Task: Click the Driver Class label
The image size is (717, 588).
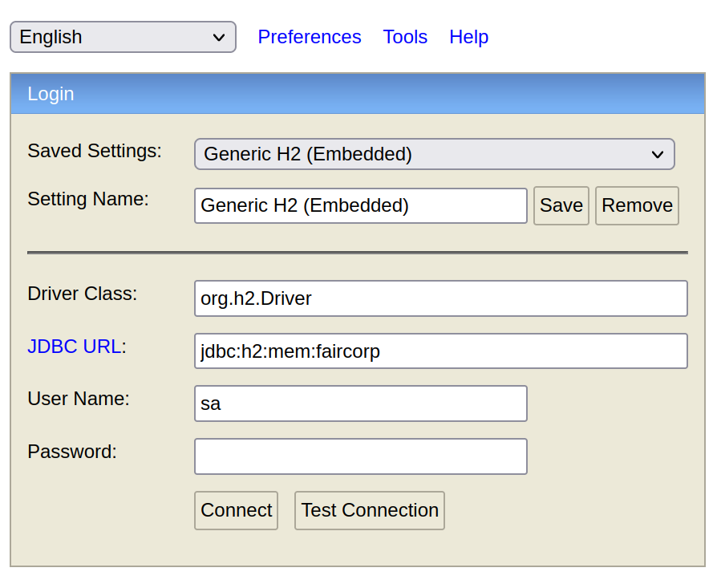Action: [x=83, y=294]
